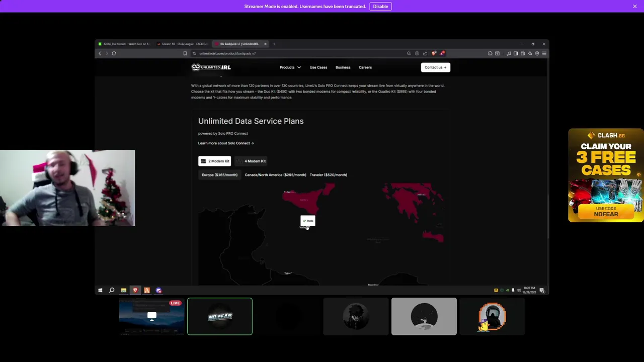
Task: Bookmark this page in the address bar
Action: click(x=185, y=53)
